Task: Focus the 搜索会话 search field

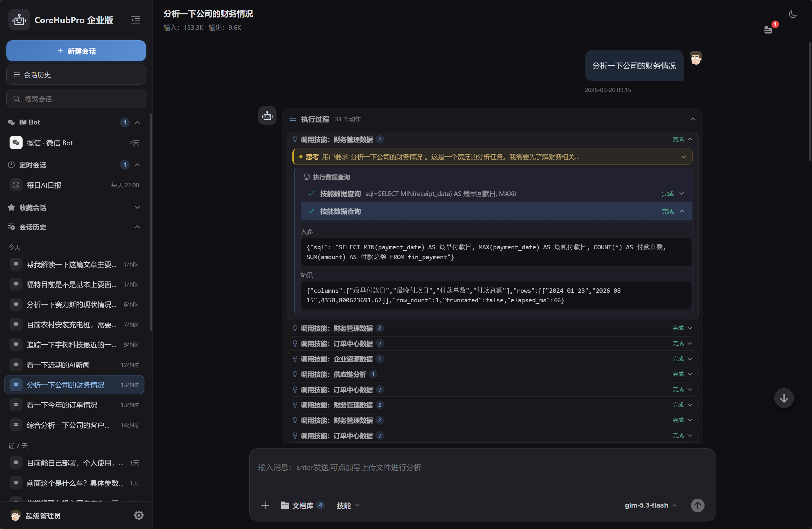Action: [x=76, y=99]
